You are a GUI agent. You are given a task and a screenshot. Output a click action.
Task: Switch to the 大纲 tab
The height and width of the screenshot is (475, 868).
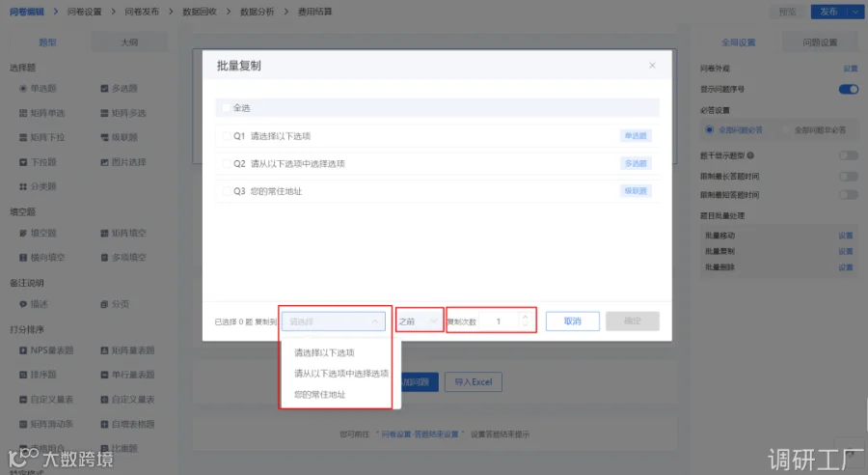129,42
